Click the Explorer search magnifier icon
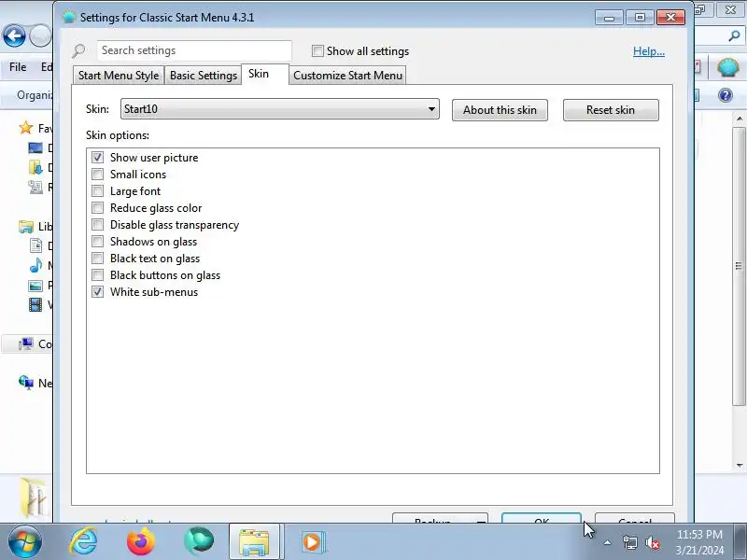747x560 pixels. (734, 36)
